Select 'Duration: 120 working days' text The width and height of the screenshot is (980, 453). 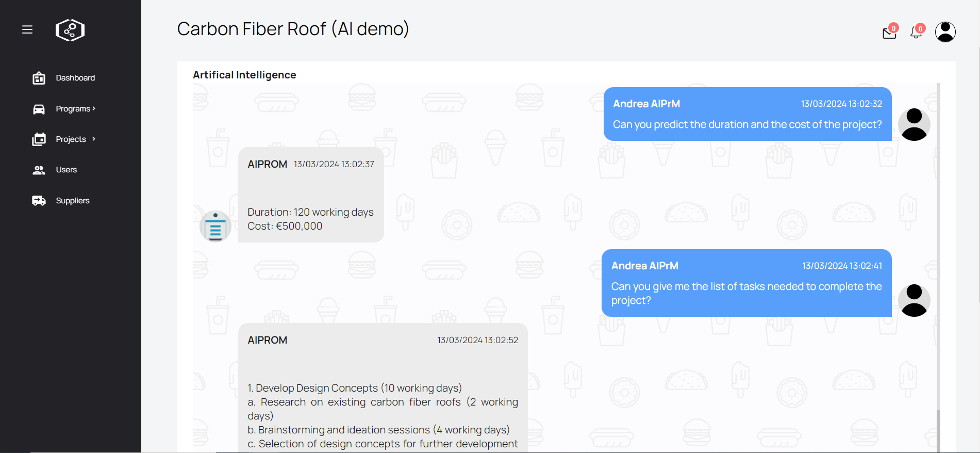tap(310, 212)
